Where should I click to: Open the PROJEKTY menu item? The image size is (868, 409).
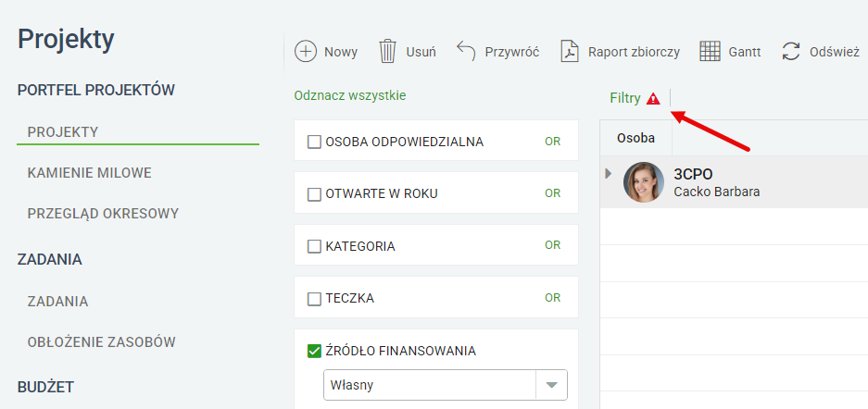63,132
